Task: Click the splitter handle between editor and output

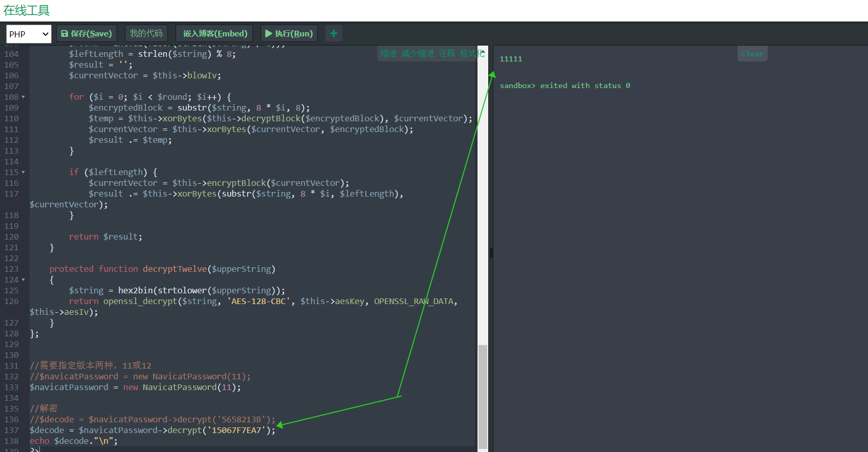Action: click(x=491, y=253)
